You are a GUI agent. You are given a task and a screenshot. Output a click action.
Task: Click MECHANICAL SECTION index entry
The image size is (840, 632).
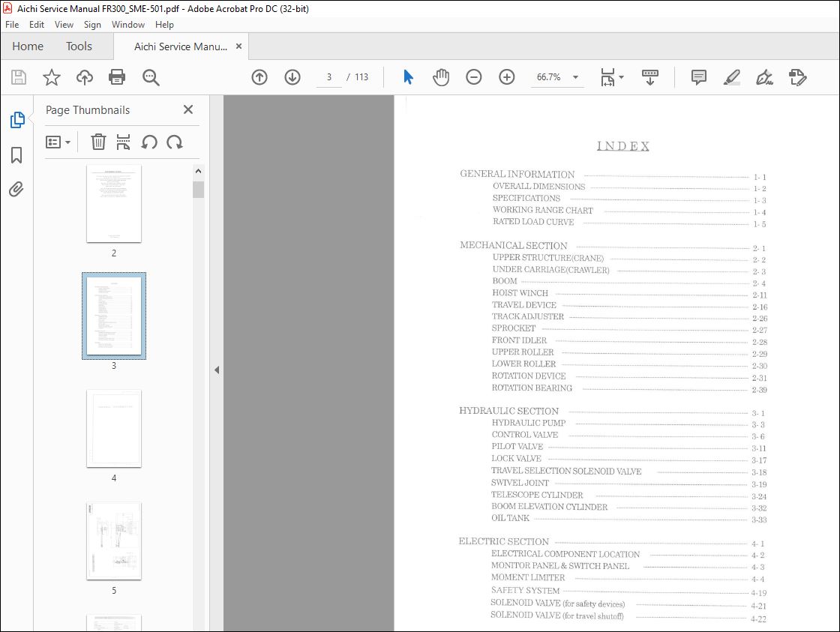tap(513, 245)
